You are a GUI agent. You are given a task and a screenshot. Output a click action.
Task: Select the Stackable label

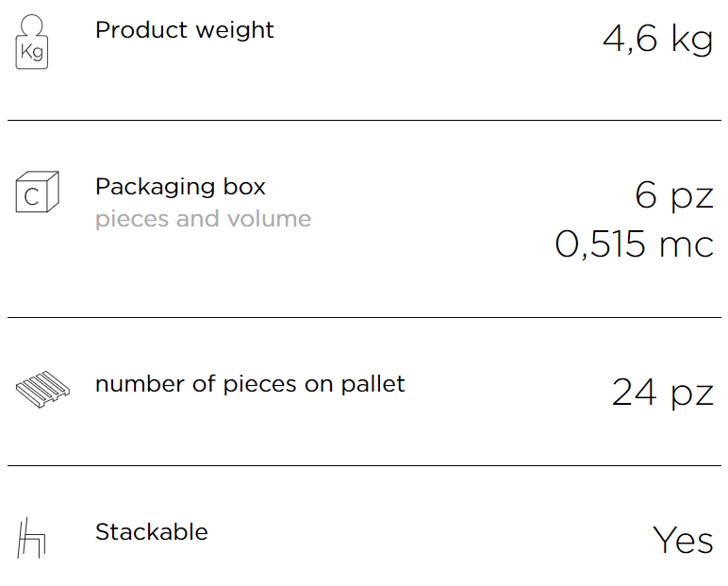(152, 532)
